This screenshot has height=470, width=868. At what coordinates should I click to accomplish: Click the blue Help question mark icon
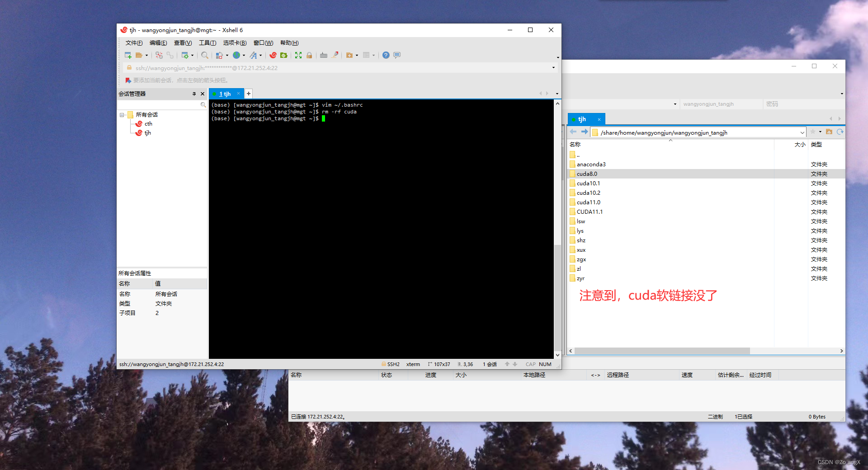pos(386,55)
